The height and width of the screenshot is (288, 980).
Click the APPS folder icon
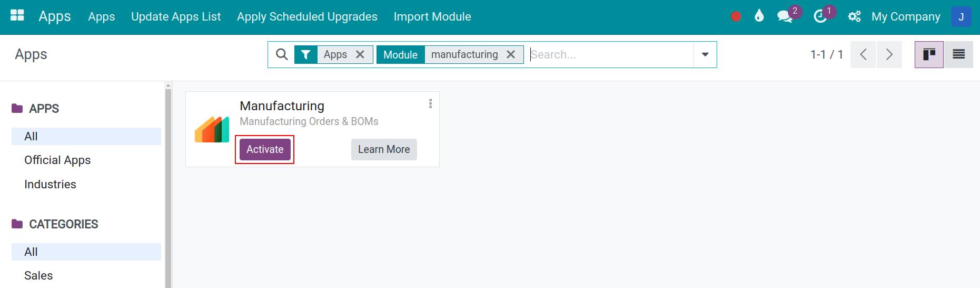tap(17, 108)
